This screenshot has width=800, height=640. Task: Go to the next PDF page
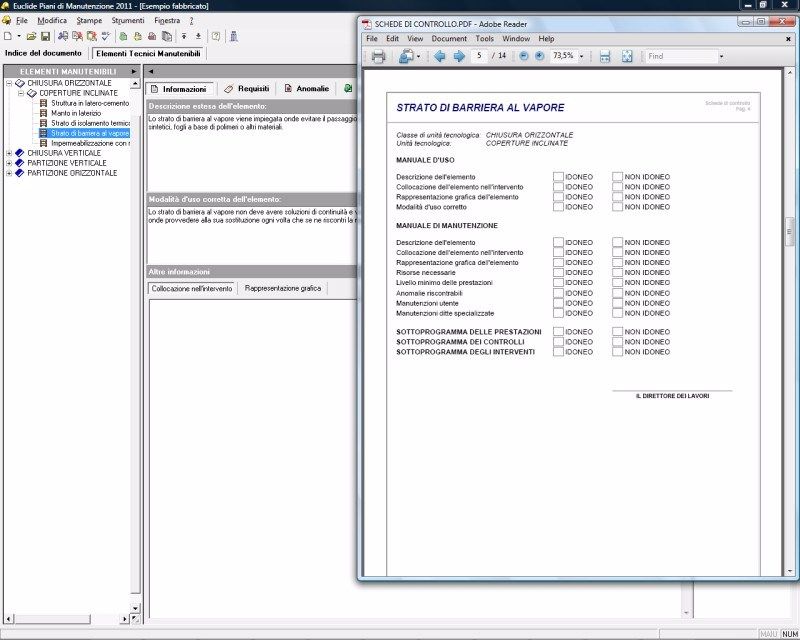(x=458, y=56)
